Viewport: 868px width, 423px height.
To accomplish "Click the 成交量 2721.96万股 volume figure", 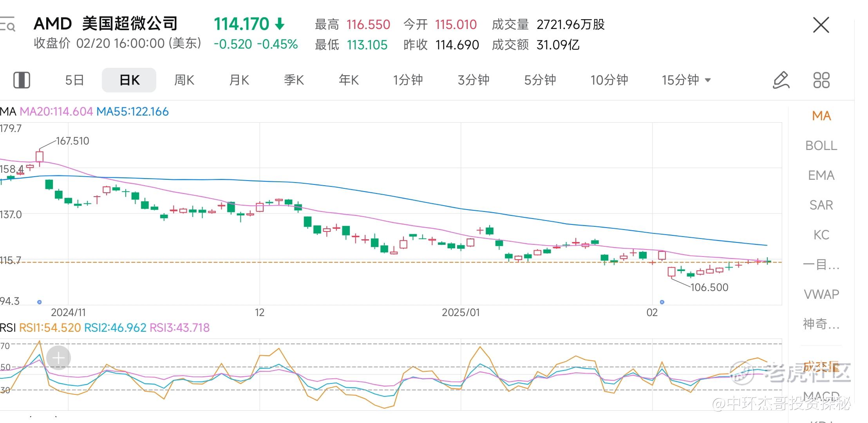I will pyautogui.click(x=548, y=25).
